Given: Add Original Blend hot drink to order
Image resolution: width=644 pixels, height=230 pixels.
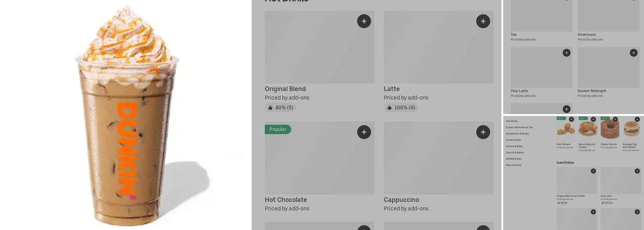Looking at the screenshot, I should pos(364,21).
